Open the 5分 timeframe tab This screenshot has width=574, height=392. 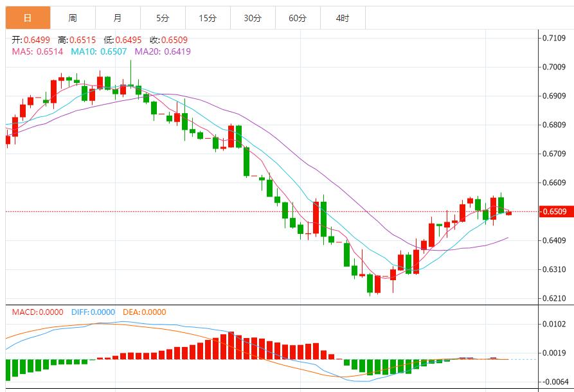click(163, 17)
